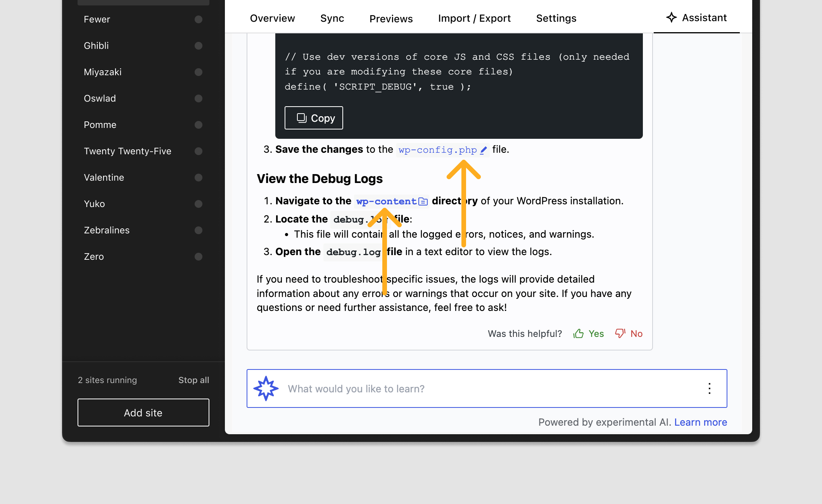Select the Miyazaki site in the sidebar
This screenshot has width=822, height=504.
click(x=102, y=72)
